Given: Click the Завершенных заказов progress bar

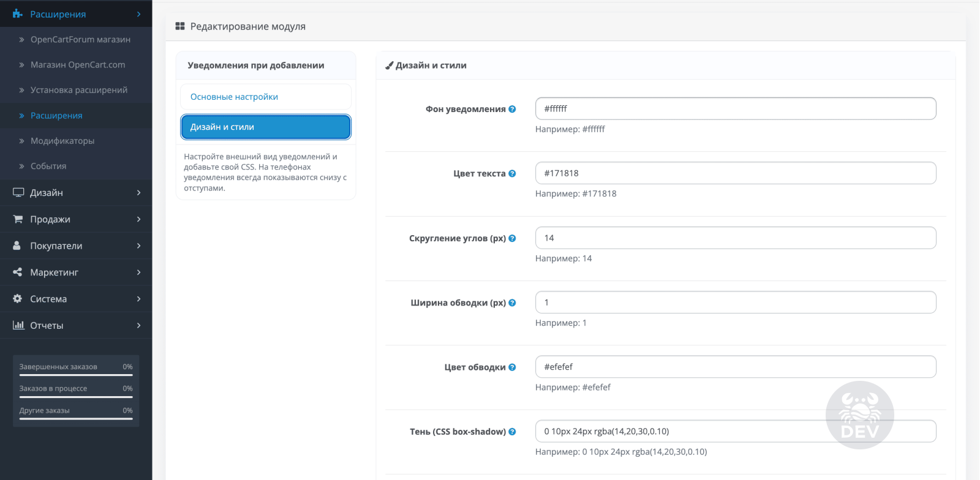Looking at the screenshot, I should pos(76,375).
